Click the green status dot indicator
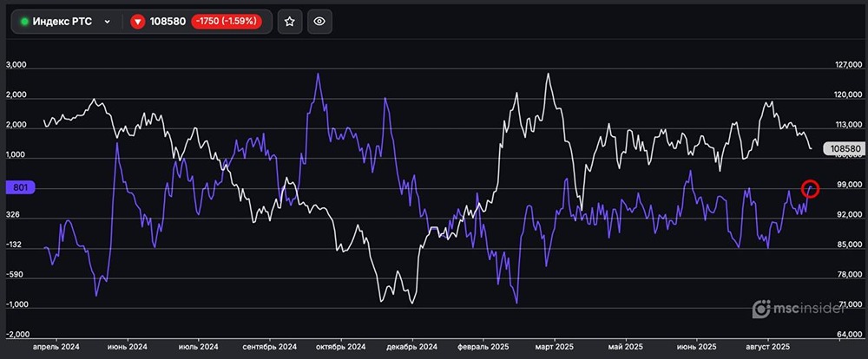Screen dimensions: 868x359 click(24, 22)
